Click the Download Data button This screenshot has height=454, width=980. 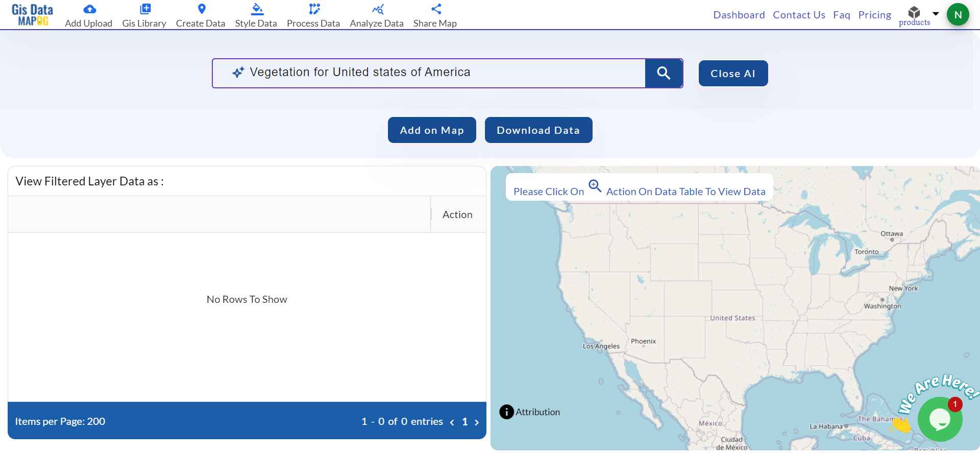538,130
